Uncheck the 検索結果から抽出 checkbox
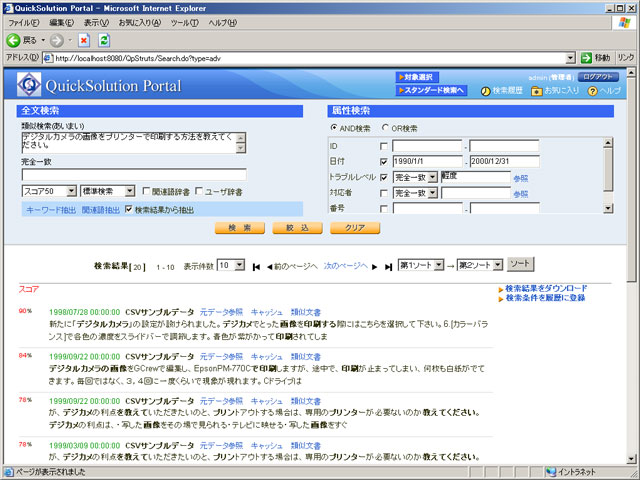The height and width of the screenshot is (480, 640). (129, 209)
